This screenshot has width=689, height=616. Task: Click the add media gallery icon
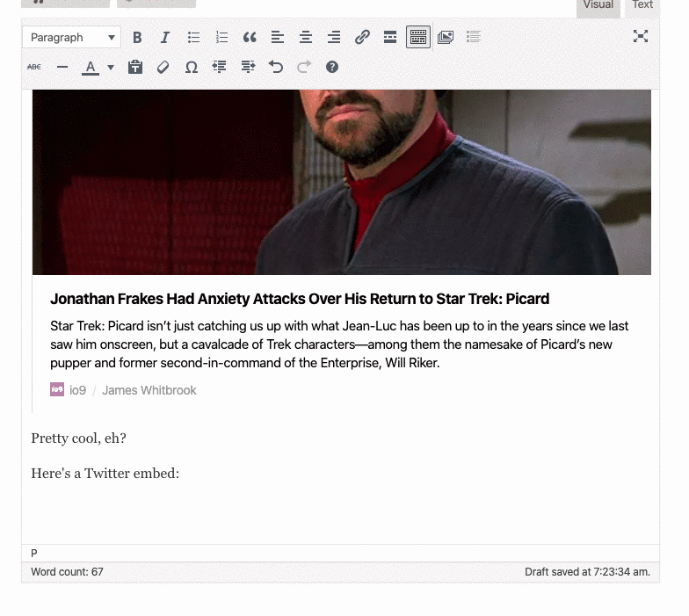click(x=446, y=37)
